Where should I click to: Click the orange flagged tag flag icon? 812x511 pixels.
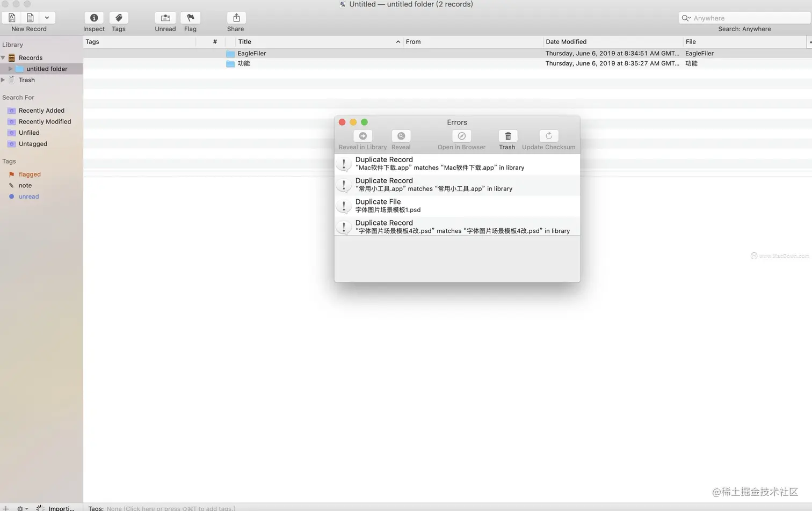pos(11,174)
